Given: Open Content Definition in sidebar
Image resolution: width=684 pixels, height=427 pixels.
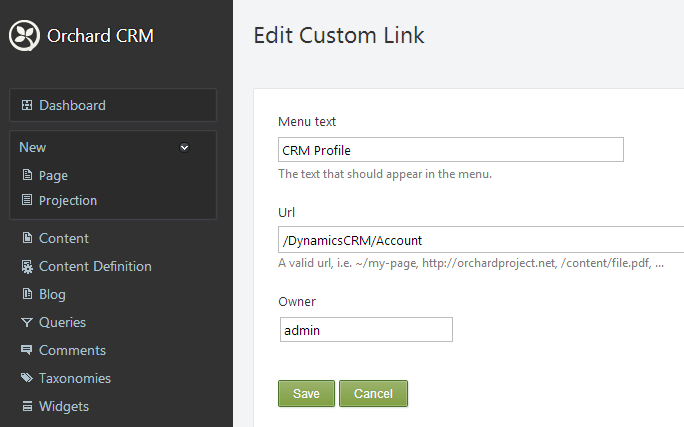Looking at the screenshot, I should pyautogui.click(x=95, y=266).
